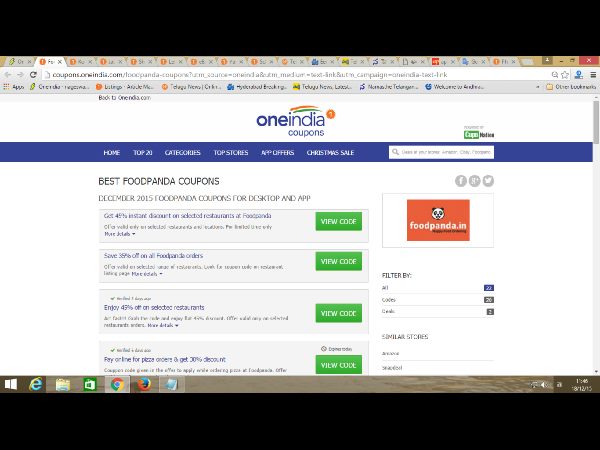Go to the CHRISTMAS SALE menu item
The height and width of the screenshot is (450, 600).
click(333, 153)
